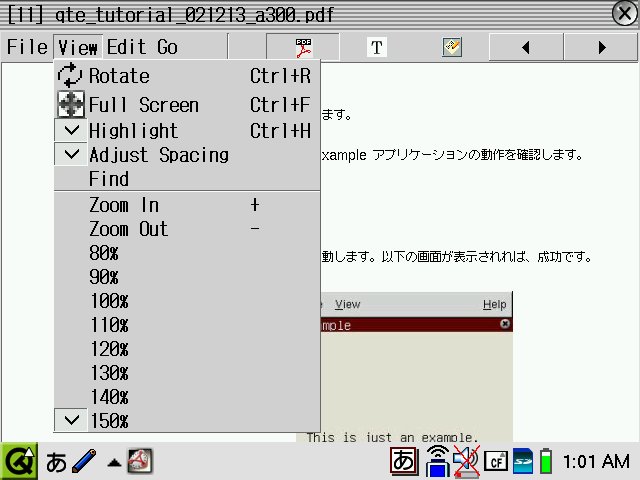Click the Full Screen arrows icon
640x480 pixels.
[71, 104]
